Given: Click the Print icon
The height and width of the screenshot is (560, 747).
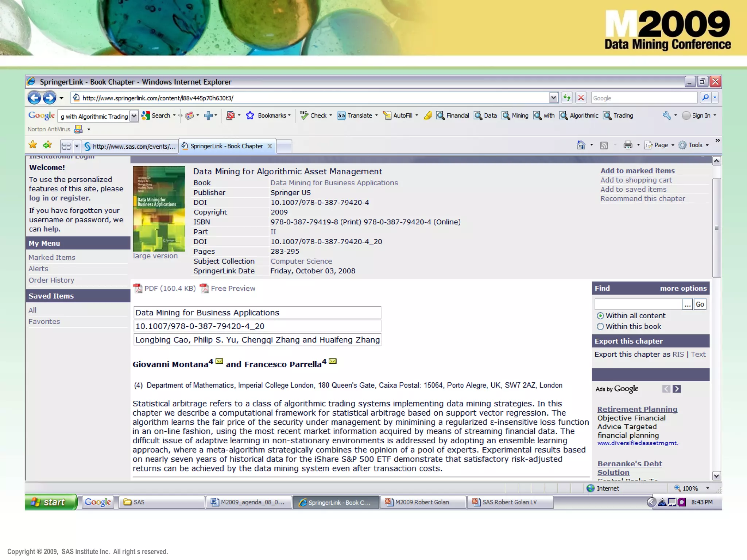Looking at the screenshot, I should click(x=628, y=145).
